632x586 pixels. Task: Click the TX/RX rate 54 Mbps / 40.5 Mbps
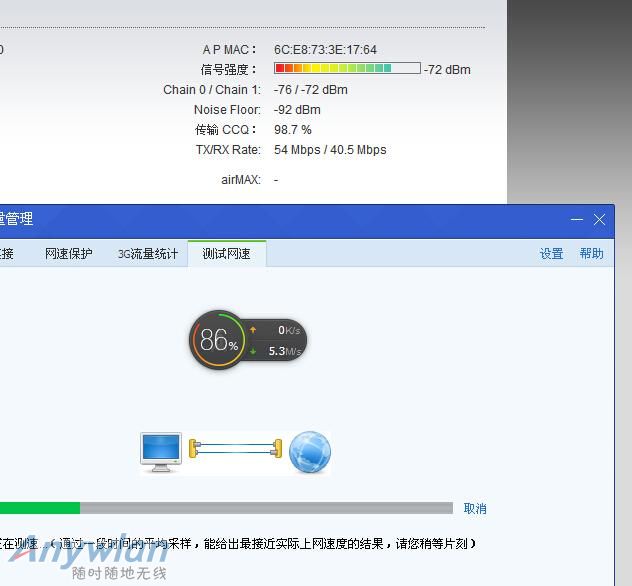tap(330, 150)
